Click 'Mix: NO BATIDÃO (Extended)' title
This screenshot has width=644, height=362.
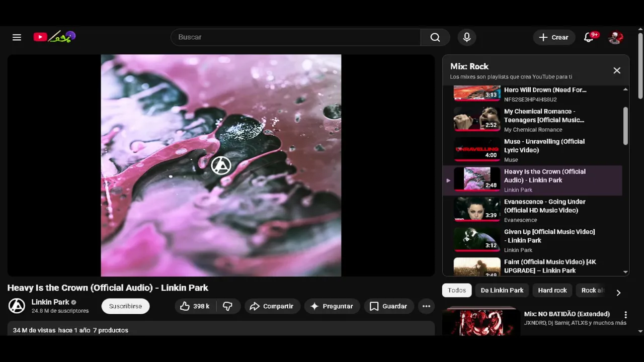tap(567, 314)
